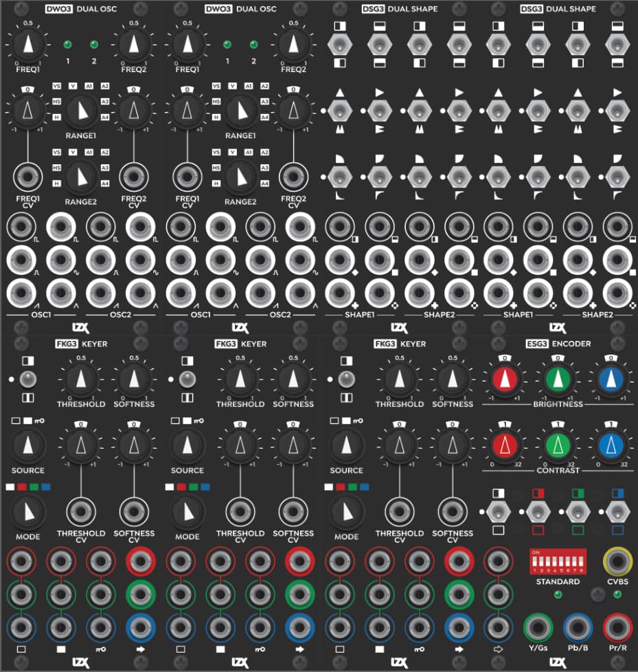Flip last top-row toggle switch on right DSG3
The width and height of the screenshot is (638, 672).
[617, 45]
